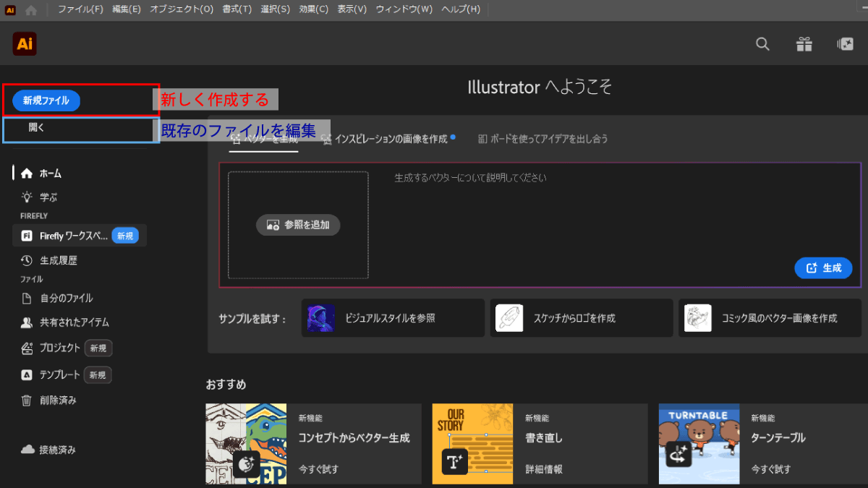Click the large Ai logo in the header
This screenshot has width=868, height=488.
click(x=25, y=44)
